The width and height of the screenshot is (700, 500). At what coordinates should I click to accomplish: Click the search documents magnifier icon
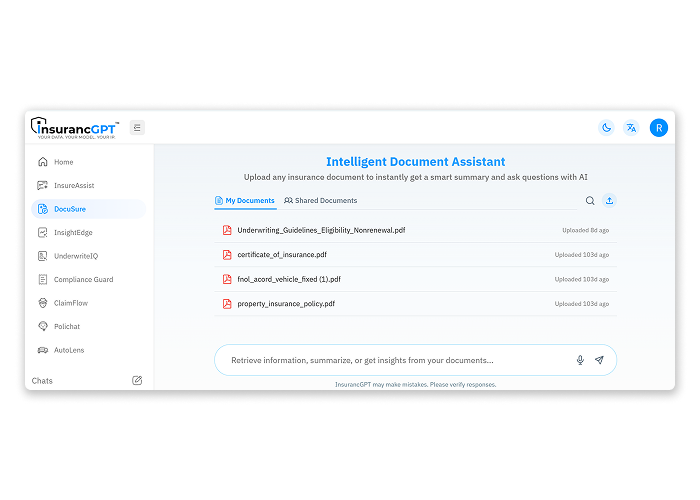click(x=590, y=200)
